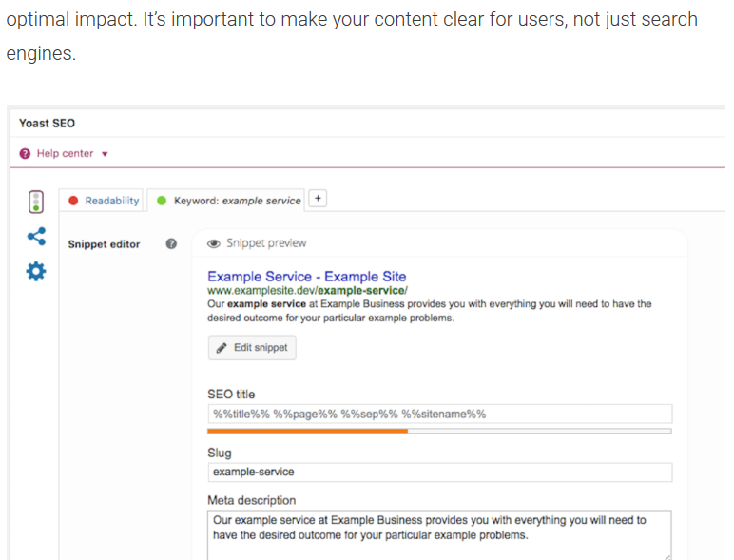Click the Edit snippet button
This screenshot has width=734, height=560.
pyautogui.click(x=252, y=347)
